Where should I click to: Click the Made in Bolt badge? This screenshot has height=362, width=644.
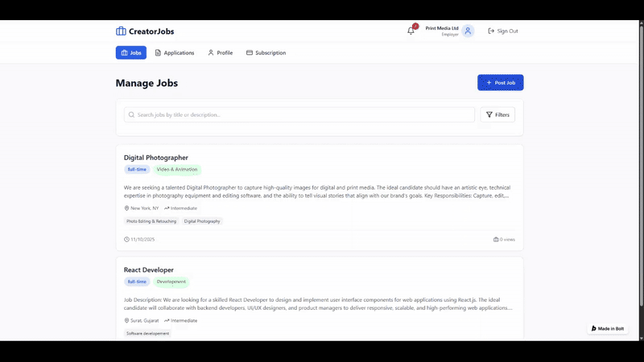tap(608, 328)
